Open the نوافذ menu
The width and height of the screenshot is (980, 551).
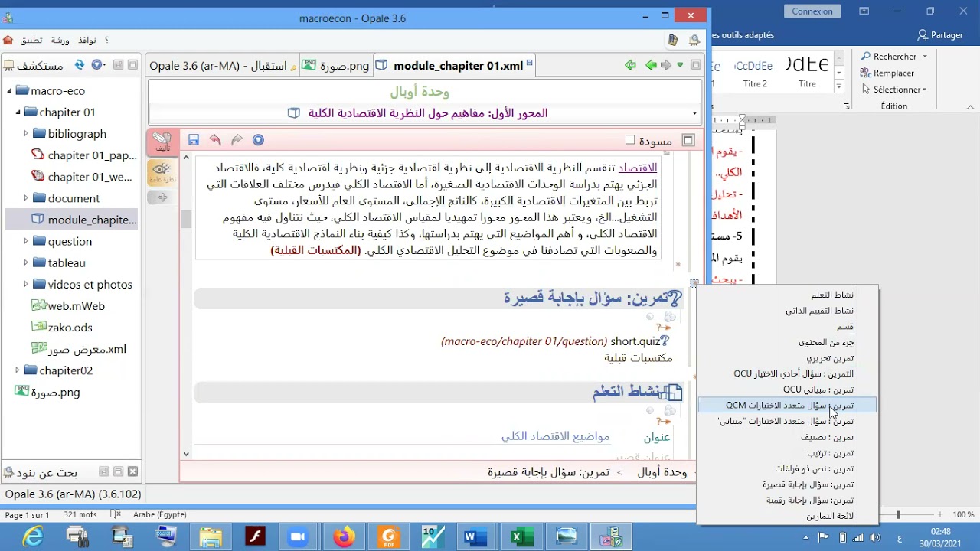pos(87,40)
